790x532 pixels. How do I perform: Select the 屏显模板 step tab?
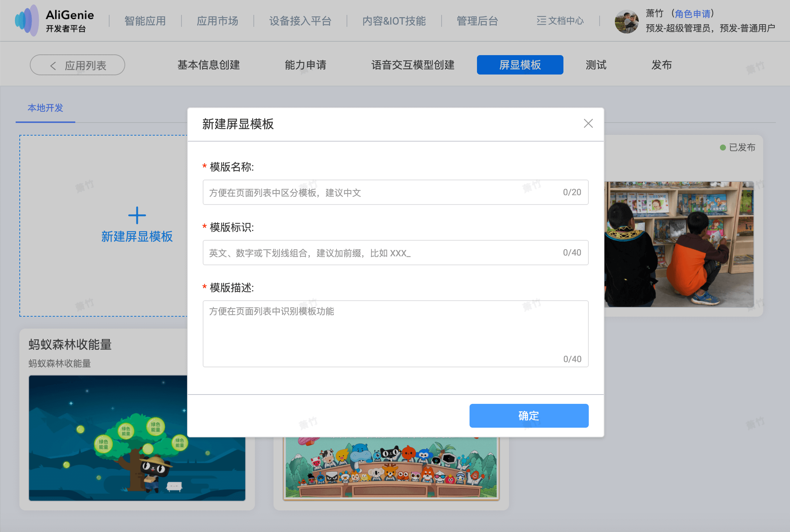click(x=520, y=65)
